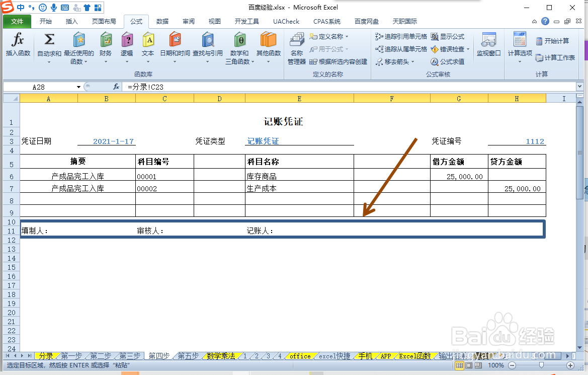Open the Watch Window (监视窗口)
588x375 pixels.
[488, 44]
